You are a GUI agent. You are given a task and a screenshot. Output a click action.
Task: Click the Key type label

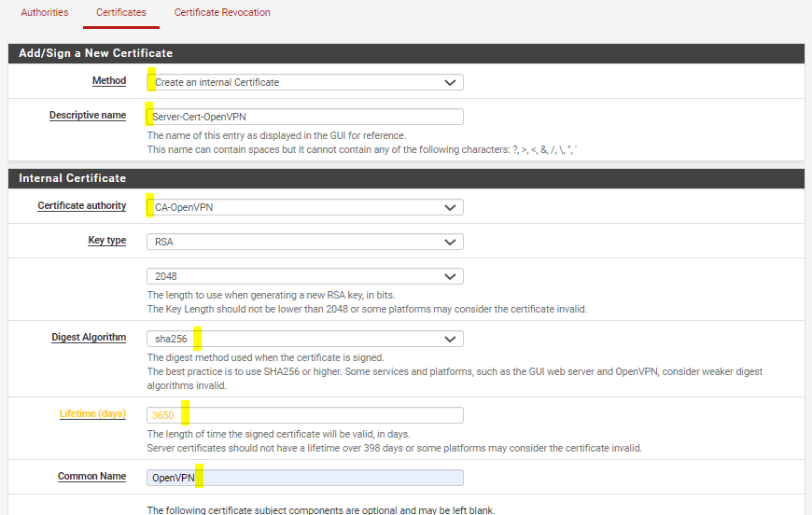107,240
